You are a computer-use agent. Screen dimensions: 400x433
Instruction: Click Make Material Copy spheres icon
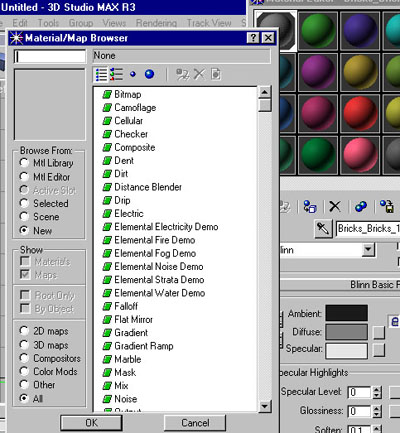click(x=361, y=207)
